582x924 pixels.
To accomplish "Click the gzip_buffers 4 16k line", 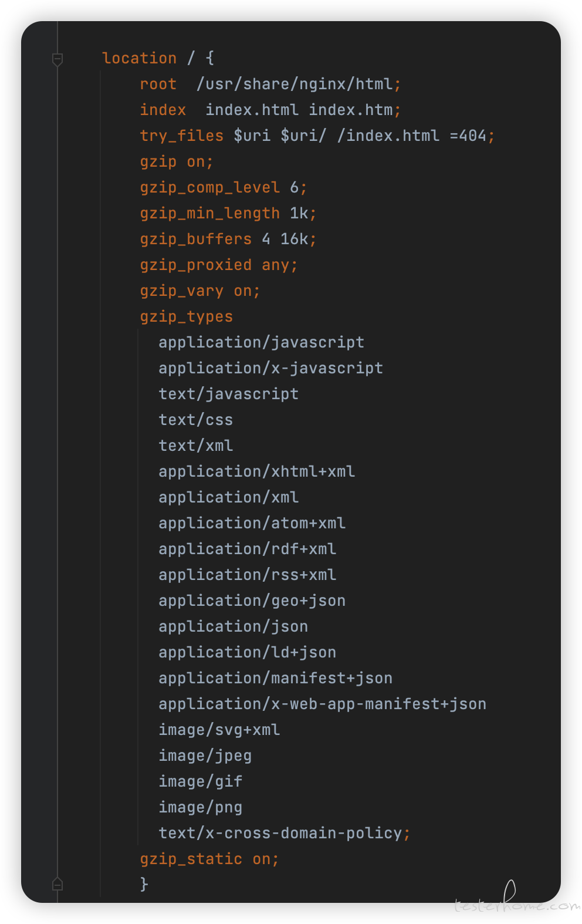I will (x=228, y=239).
